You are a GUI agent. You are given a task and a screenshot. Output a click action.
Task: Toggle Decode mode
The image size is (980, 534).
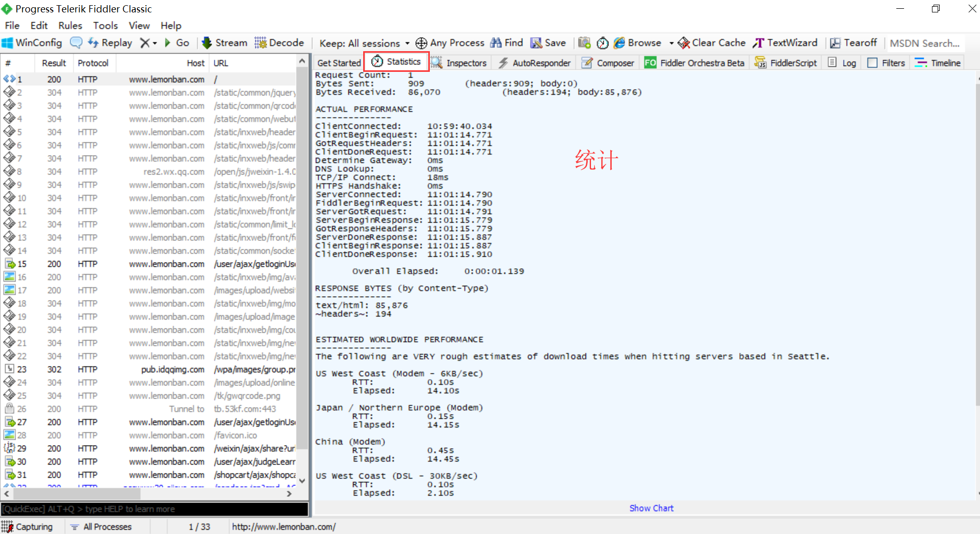pyautogui.click(x=279, y=43)
